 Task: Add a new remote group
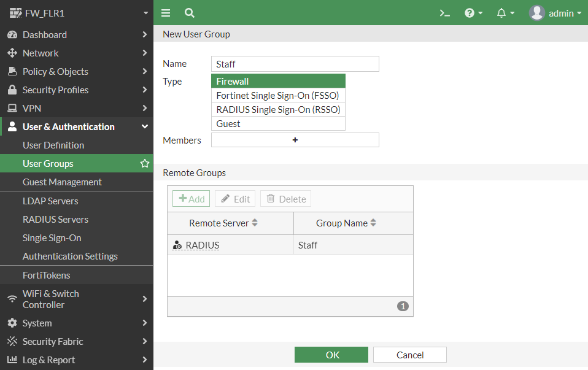point(191,198)
